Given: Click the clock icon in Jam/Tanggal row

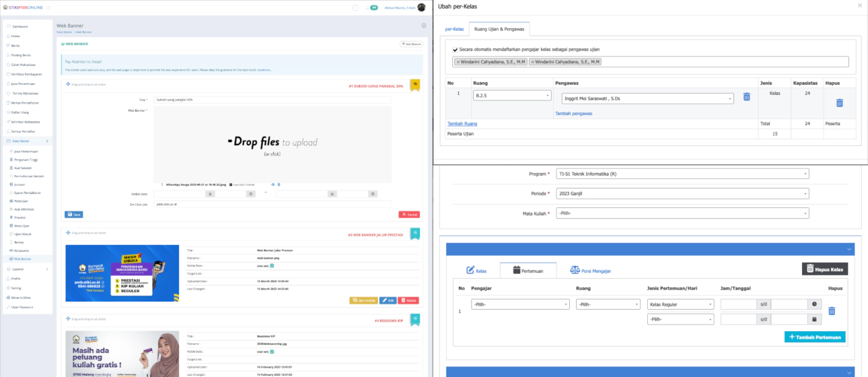Looking at the screenshot, I should point(815,304).
